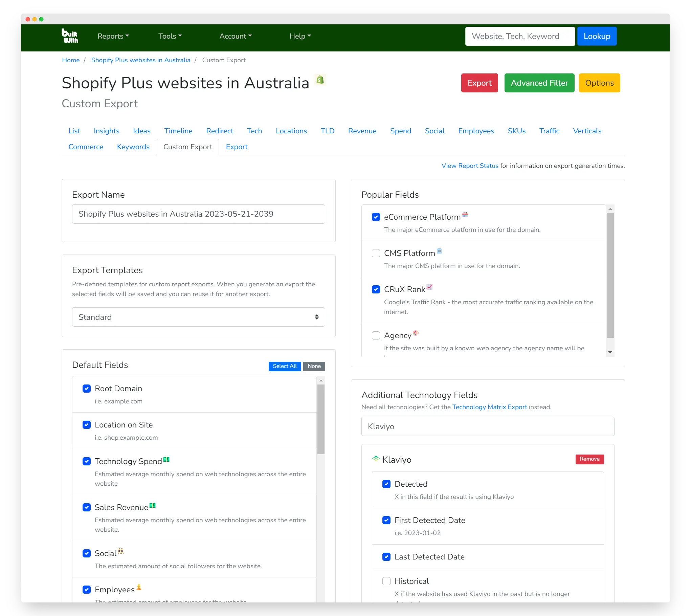Tick the Historical checkbox for Klaviyo
Viewport: 691px width, 616px height.
pyautogui.click(x=386, y=581)
